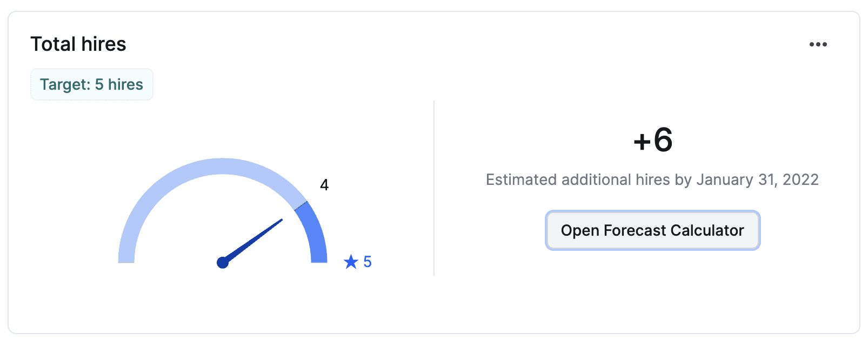Select the gauge value label 4

(x=324, y=185)
